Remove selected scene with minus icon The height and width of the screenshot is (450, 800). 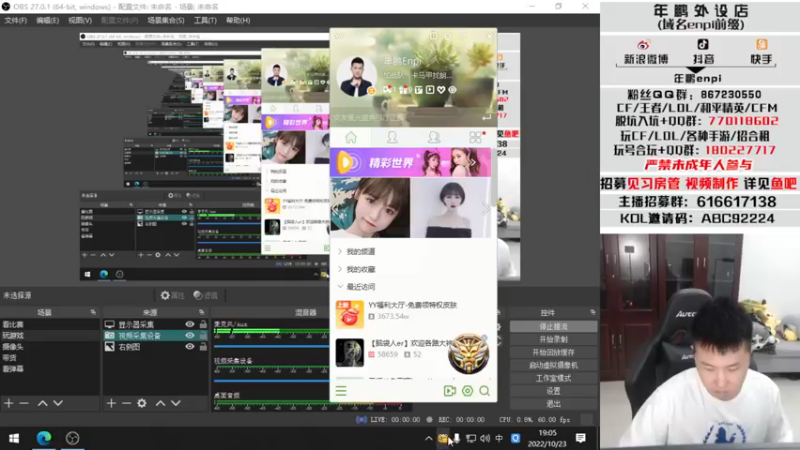coord(24,403)
